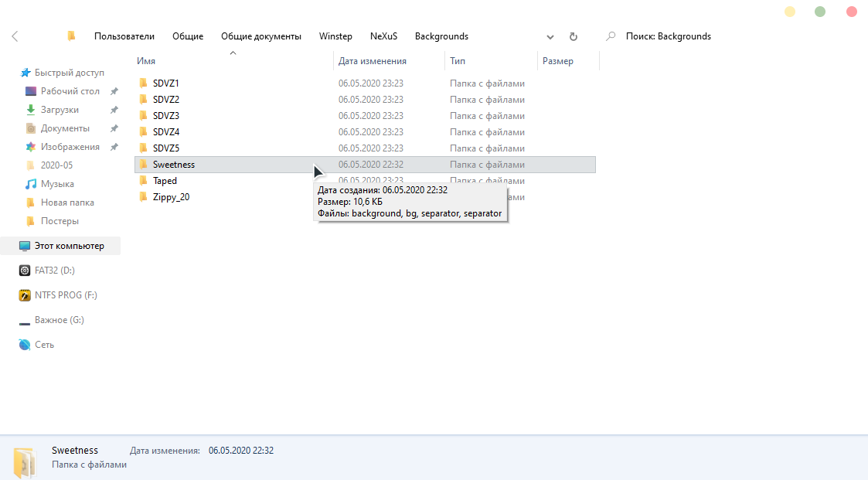Screen dimensions: 868x480
Task: Click the Пользователи breadcrumb item
Action: [x=124, y=36]
